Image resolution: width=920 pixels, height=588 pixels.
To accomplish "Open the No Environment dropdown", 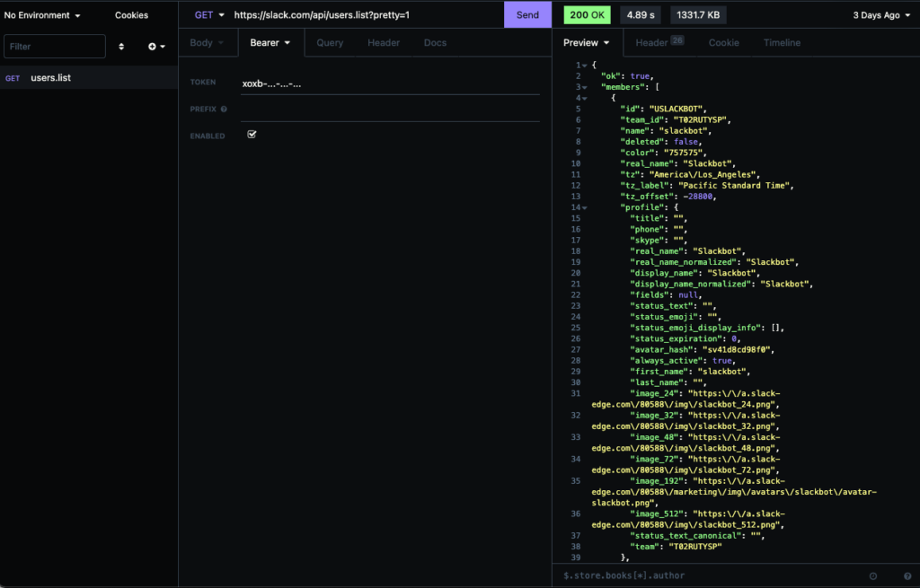I will coord(41,15).
